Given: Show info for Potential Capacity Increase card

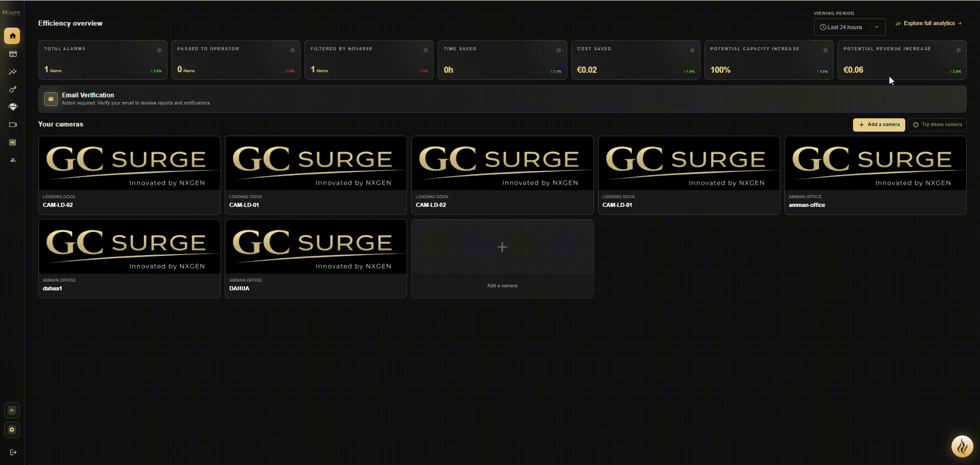Looking at the screenshot, I should coord(825,50).
